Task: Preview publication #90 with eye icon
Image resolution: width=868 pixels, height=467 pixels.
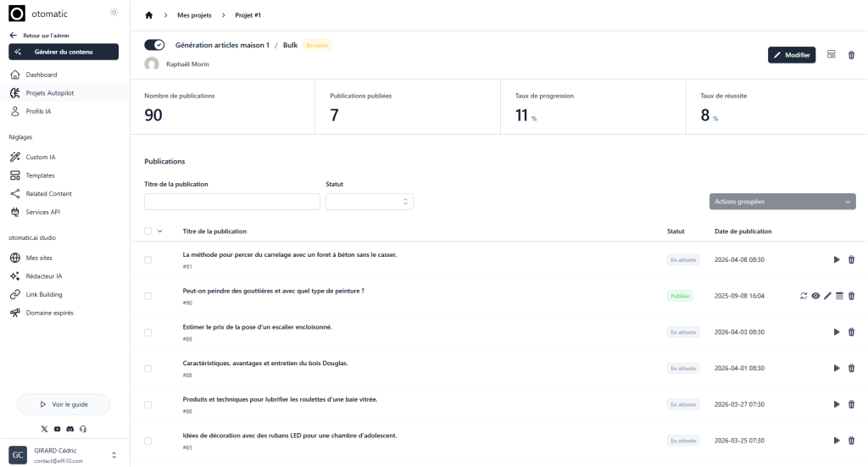Action: 815,296
